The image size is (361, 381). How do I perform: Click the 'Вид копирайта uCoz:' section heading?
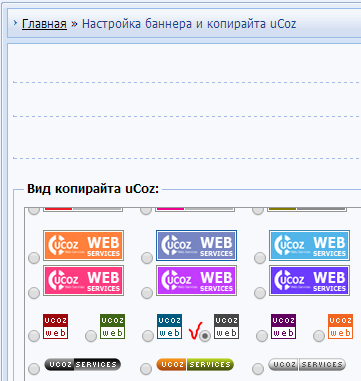93,189
